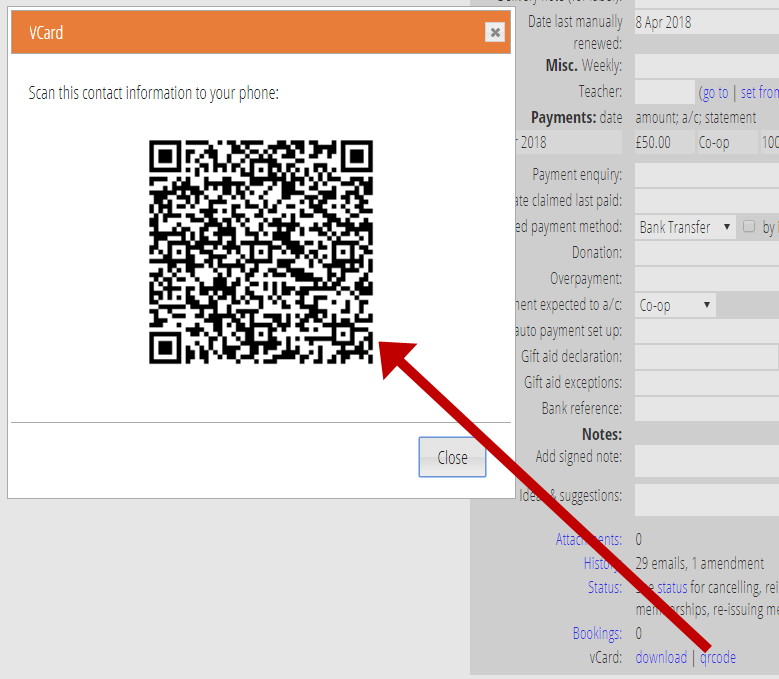Click the date claimed last paid field
The height and width of the screenshot is (679, 779).
[x=707, y=201]
